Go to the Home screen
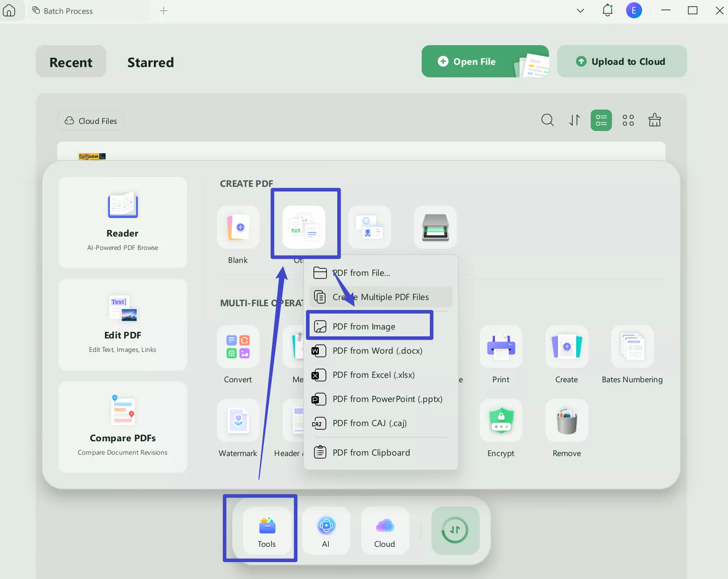The height and width of the screenshot is (579, 728). [9, 11]
